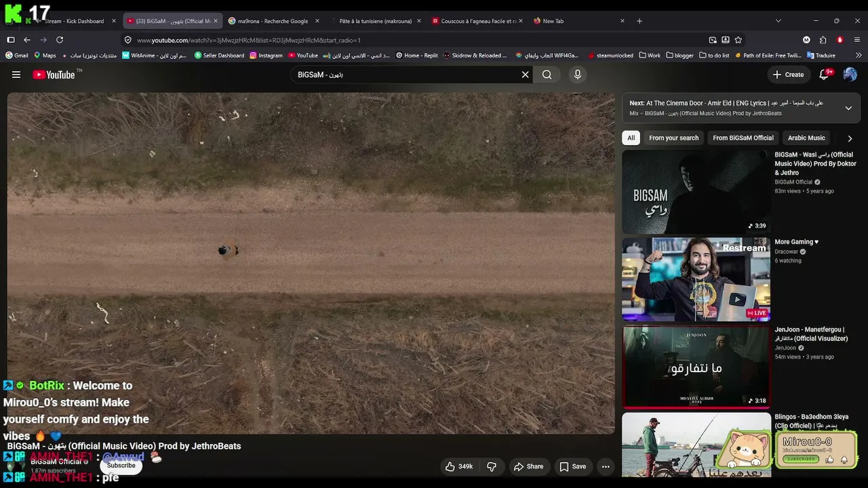This screenshot has width=868, height=488.
Task: Show the site security shield info
Action: (x=128, y=40)
